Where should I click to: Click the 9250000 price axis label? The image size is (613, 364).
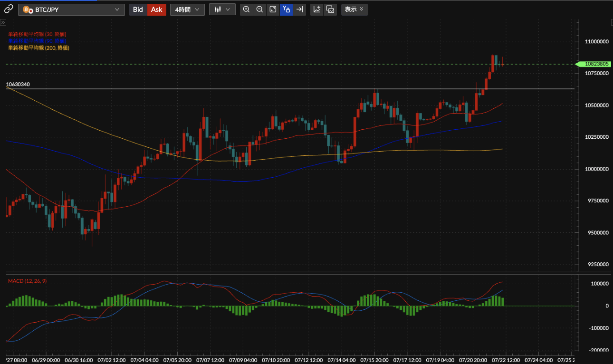tap(597, 265)
